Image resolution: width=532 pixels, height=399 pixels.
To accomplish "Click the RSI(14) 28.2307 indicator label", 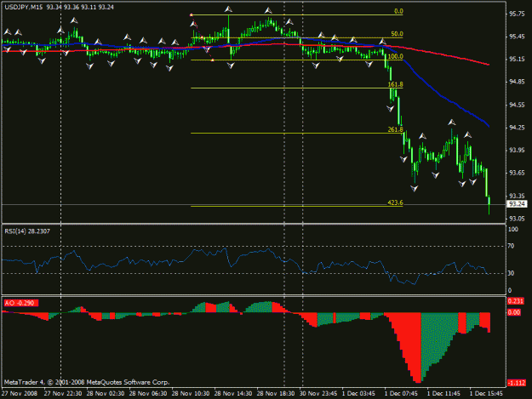I will click(x=27, y=231).
